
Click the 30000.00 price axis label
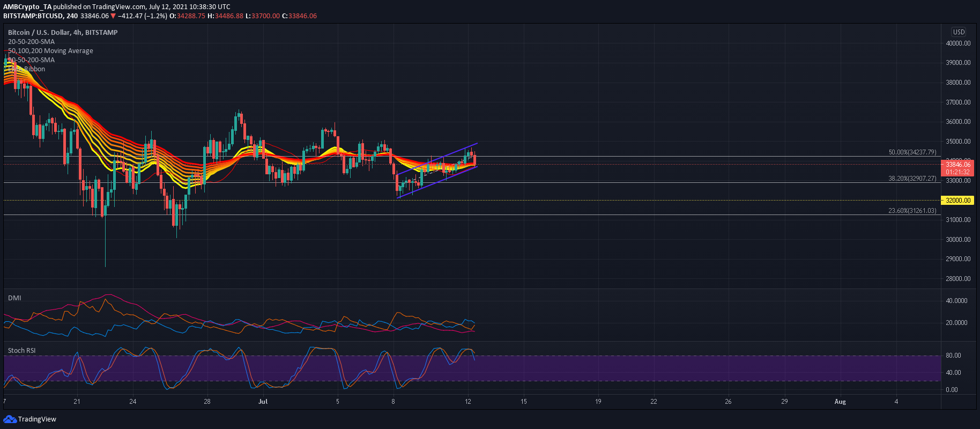(958, 240)
